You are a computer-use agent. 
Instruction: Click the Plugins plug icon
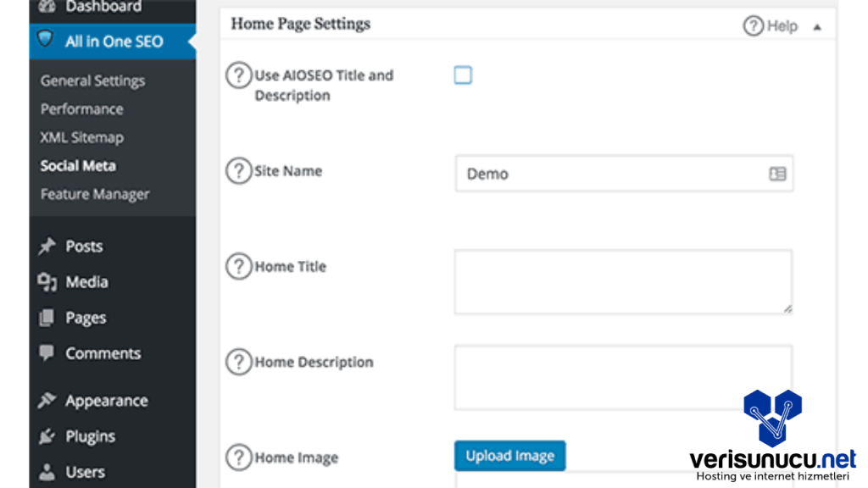pos(47,436)
